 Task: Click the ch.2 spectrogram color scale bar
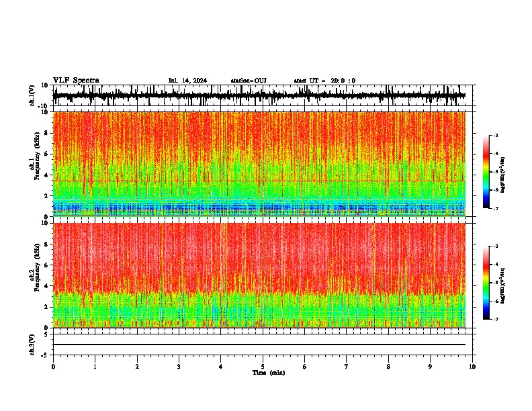[x=486, y=283]
